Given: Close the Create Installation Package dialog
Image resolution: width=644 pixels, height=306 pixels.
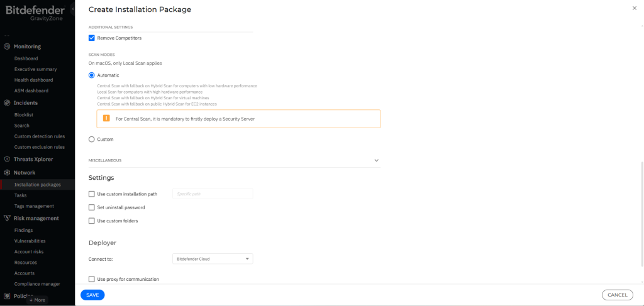Looking at the screenshot, I should 634,8.
